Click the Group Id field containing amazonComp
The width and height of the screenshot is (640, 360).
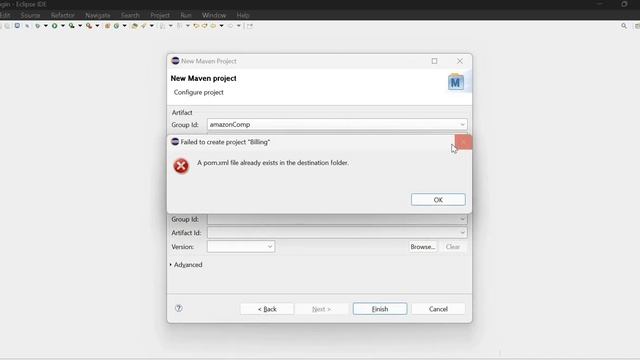(x=337, y=124)
